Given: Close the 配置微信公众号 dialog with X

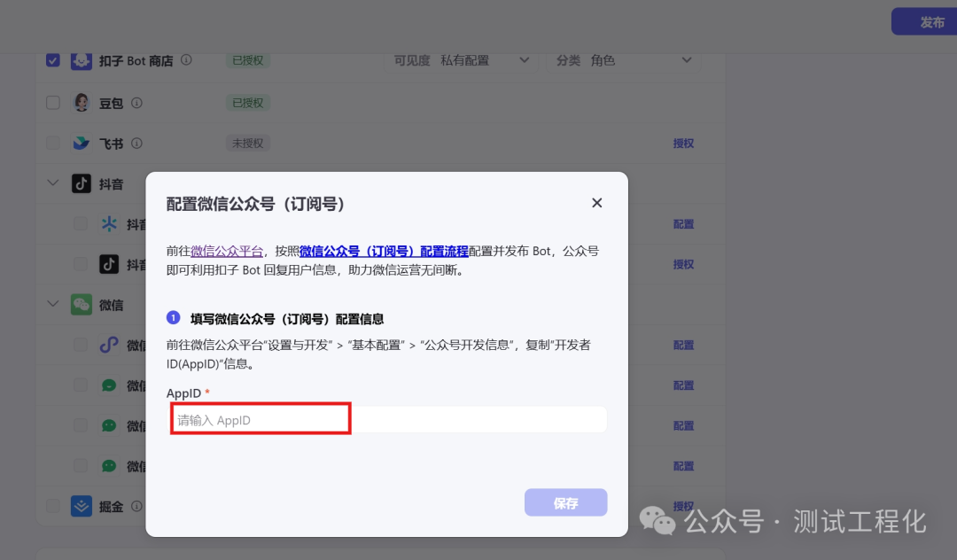Looking at the screenshot, I should pos(597,203).
